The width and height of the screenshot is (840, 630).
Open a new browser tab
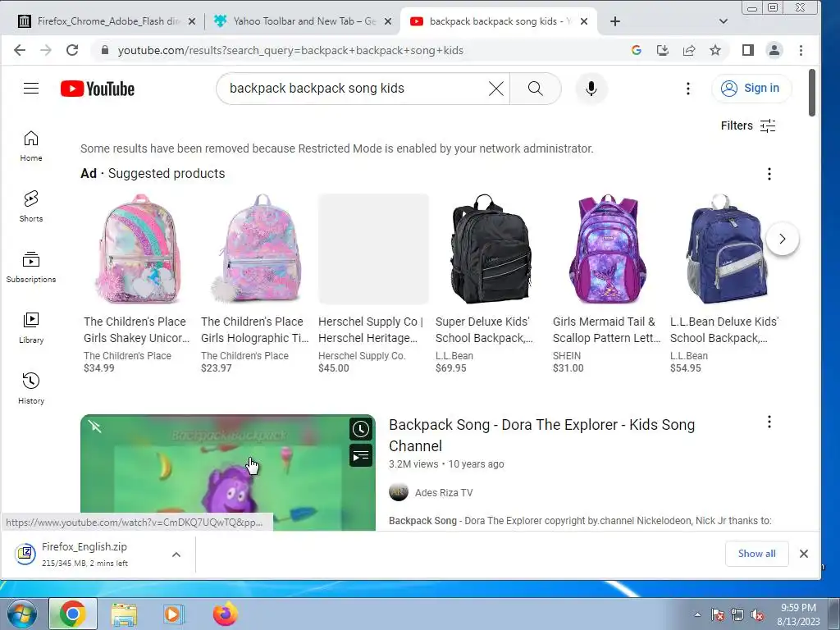click(x=615, y=21)
